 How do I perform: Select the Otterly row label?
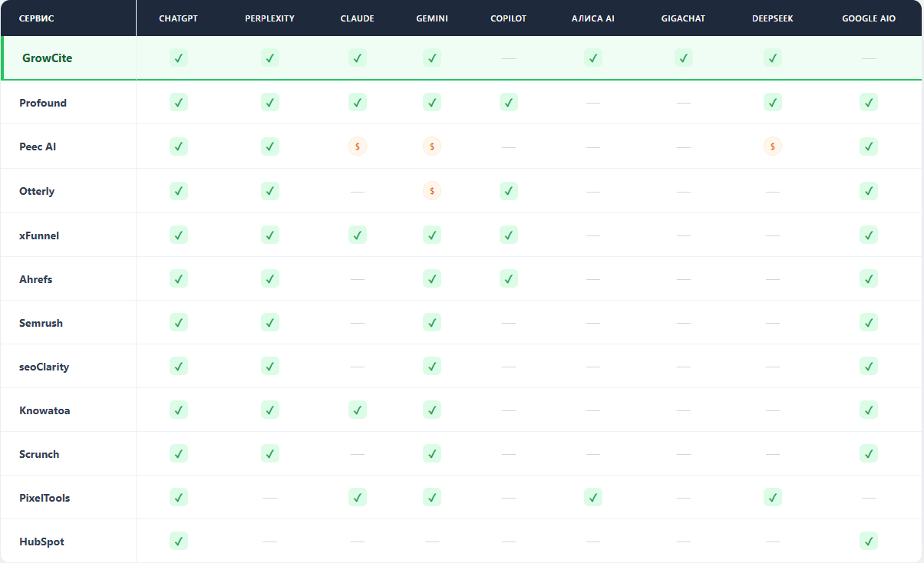[x=37, y=191]
